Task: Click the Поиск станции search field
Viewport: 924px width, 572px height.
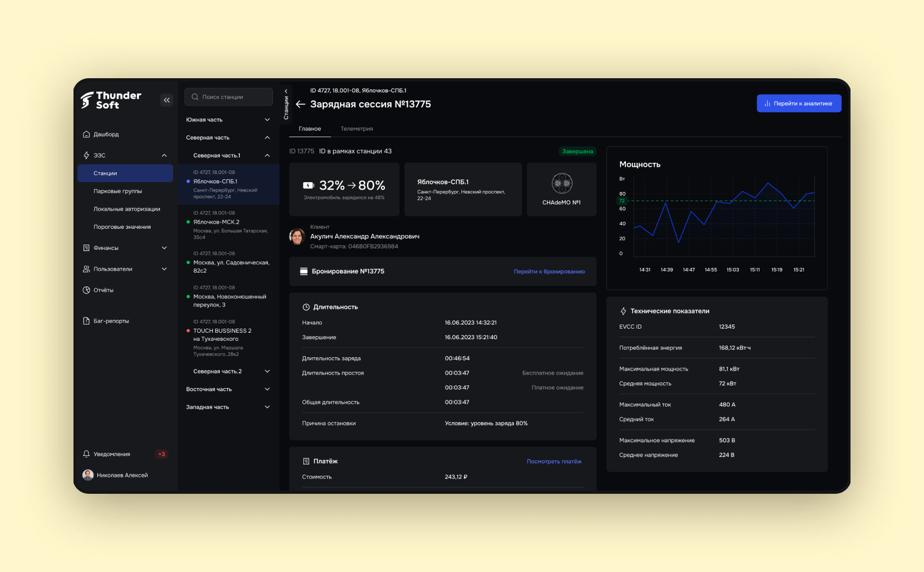Action: [x=229, y=97]
